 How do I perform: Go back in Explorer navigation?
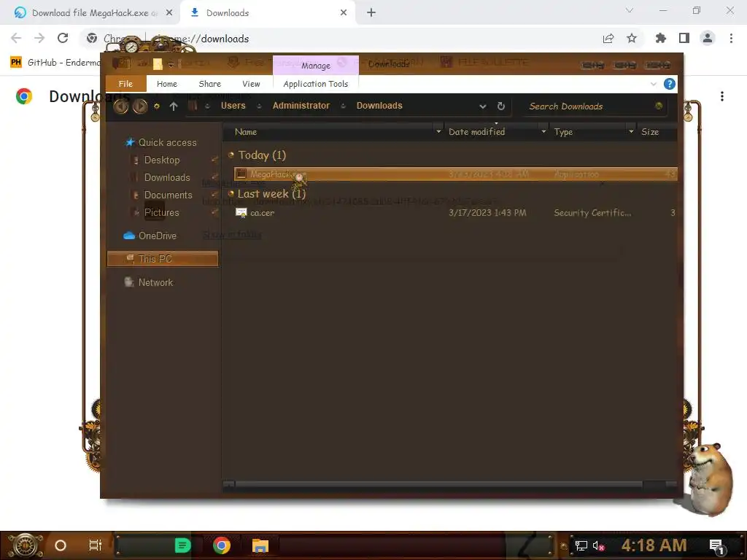(x=120, y=106)
